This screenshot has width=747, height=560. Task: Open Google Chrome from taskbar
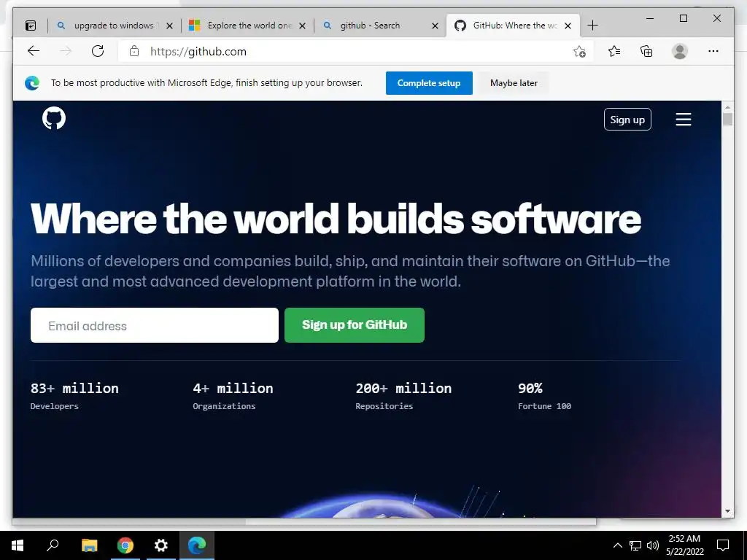tap(125, 545)
